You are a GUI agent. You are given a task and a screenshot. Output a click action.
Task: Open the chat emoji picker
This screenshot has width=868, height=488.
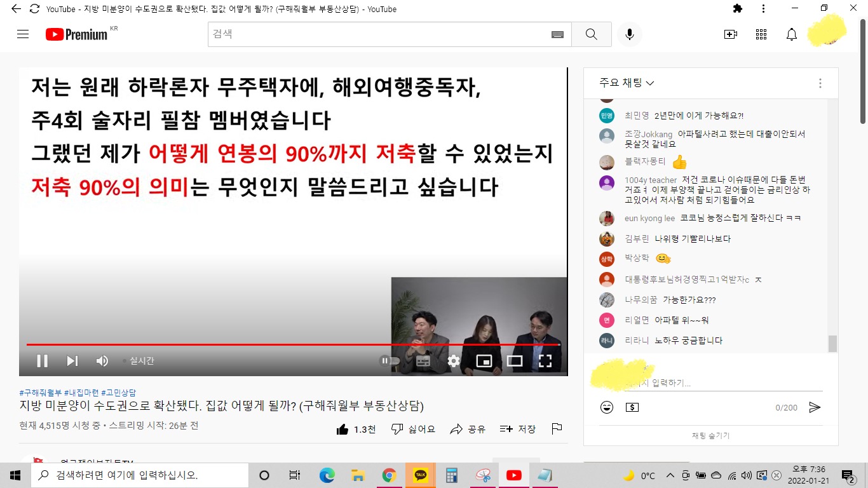pyautogui.click(x=607, y=407)
